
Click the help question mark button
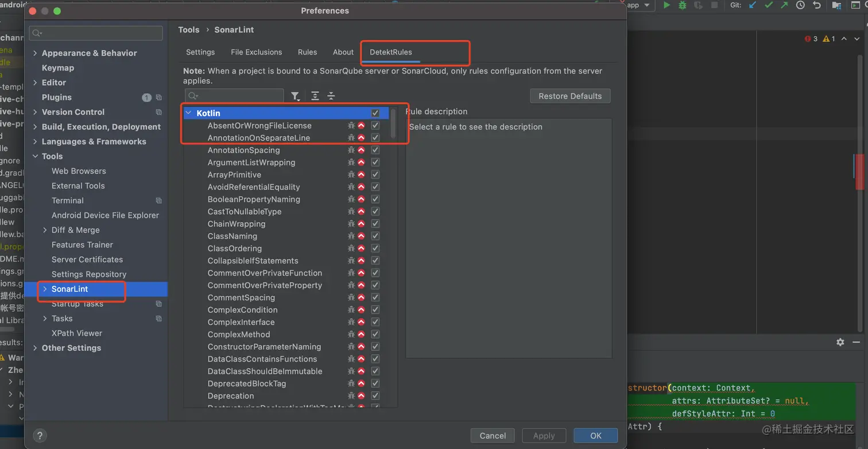coord(40,436)
